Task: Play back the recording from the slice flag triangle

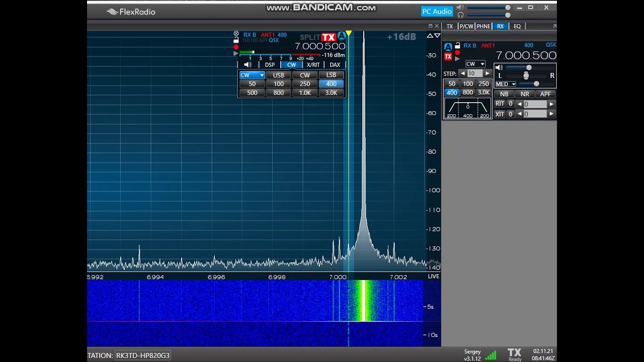Action: 236,53
